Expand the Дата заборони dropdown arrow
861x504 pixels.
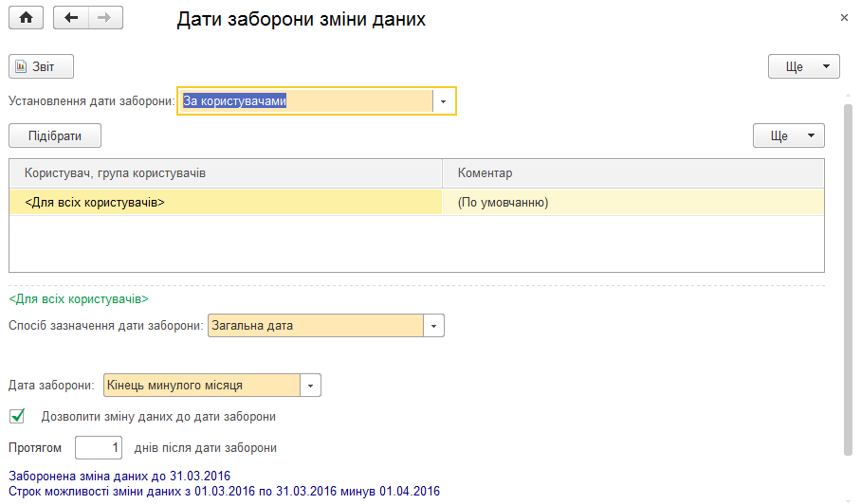(x=310, y=386)
